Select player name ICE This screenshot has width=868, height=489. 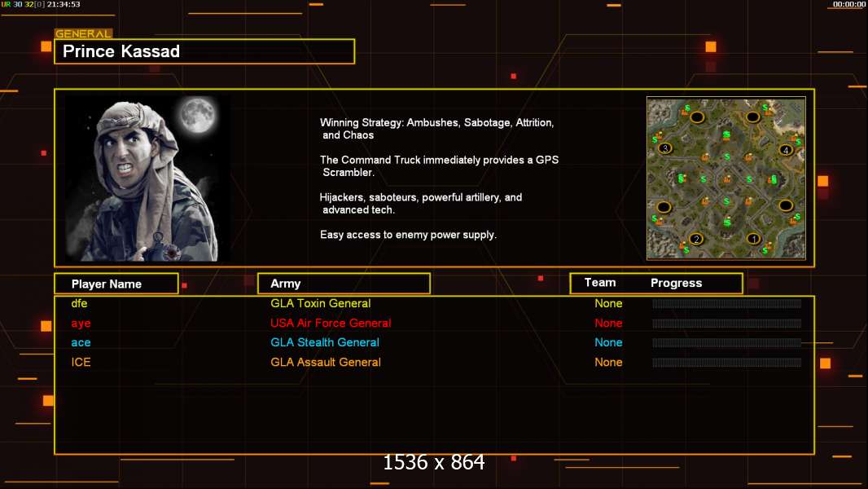click(x=81, y=362)
